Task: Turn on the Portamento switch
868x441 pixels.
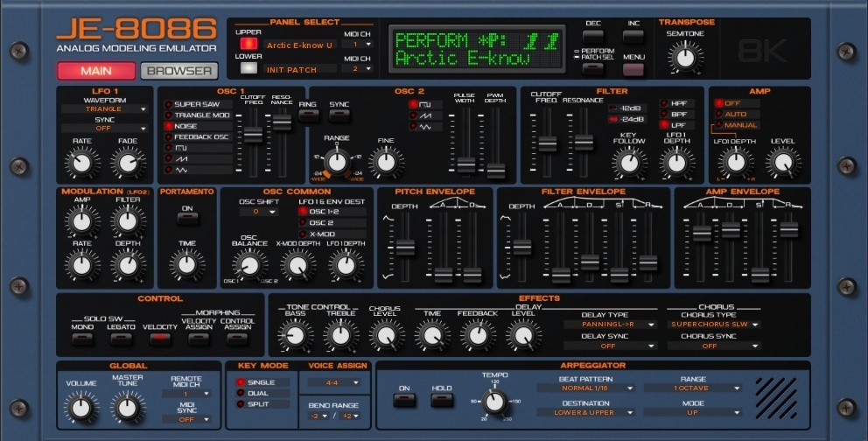Action: point(186,219)
